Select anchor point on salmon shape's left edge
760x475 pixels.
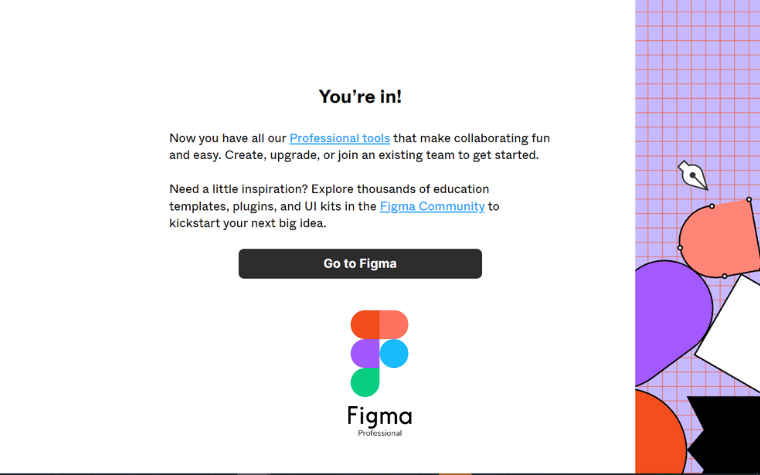coord(680,248)
